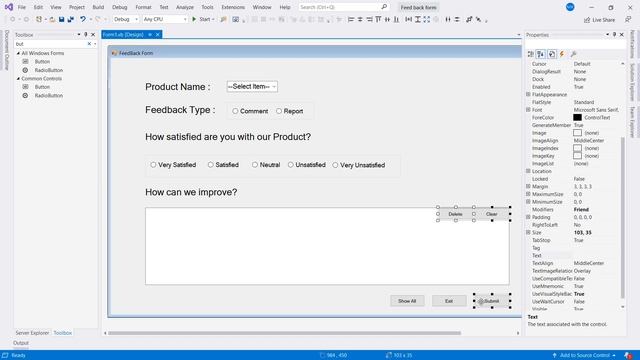Image resolution: width=640 pixels, height=360 pixels.
Task: Select the Very Unsatisfied radio button
Action: (x=335, y=165)
